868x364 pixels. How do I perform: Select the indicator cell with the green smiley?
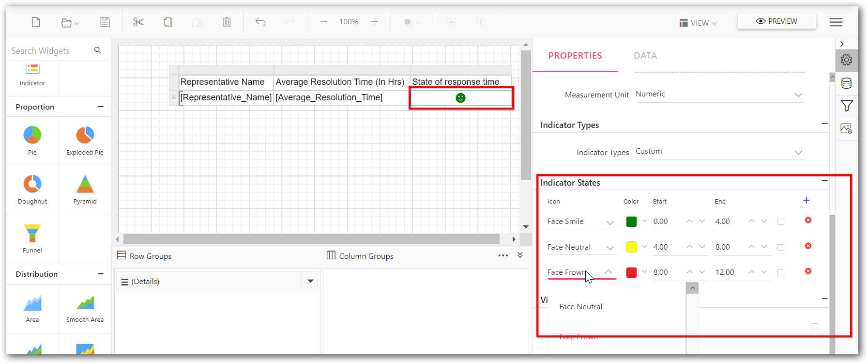[461, 98]
